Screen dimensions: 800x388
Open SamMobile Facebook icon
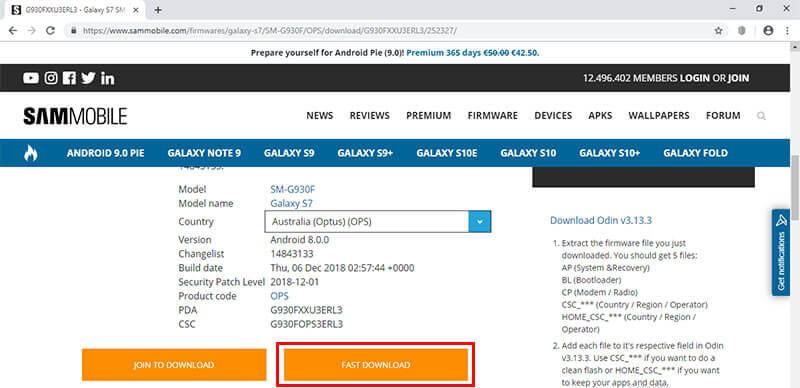click(69, 78)
